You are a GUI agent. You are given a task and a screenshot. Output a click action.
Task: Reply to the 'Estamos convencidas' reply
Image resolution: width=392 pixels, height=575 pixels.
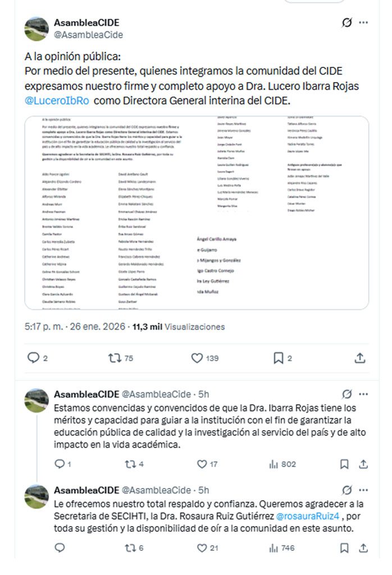pyautogui.click(x=60, y=464)
